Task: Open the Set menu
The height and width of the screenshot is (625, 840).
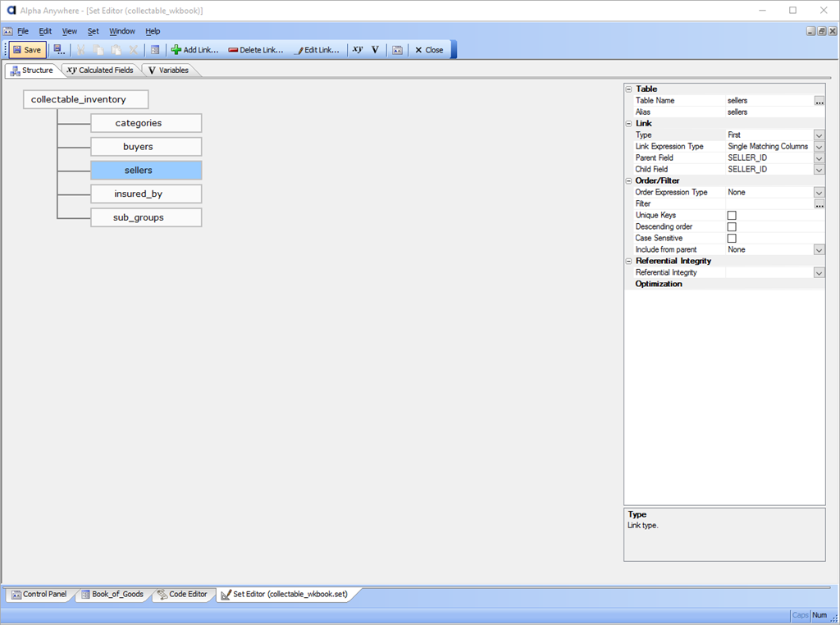Action: pyautogui.click(x=93, y=31)
